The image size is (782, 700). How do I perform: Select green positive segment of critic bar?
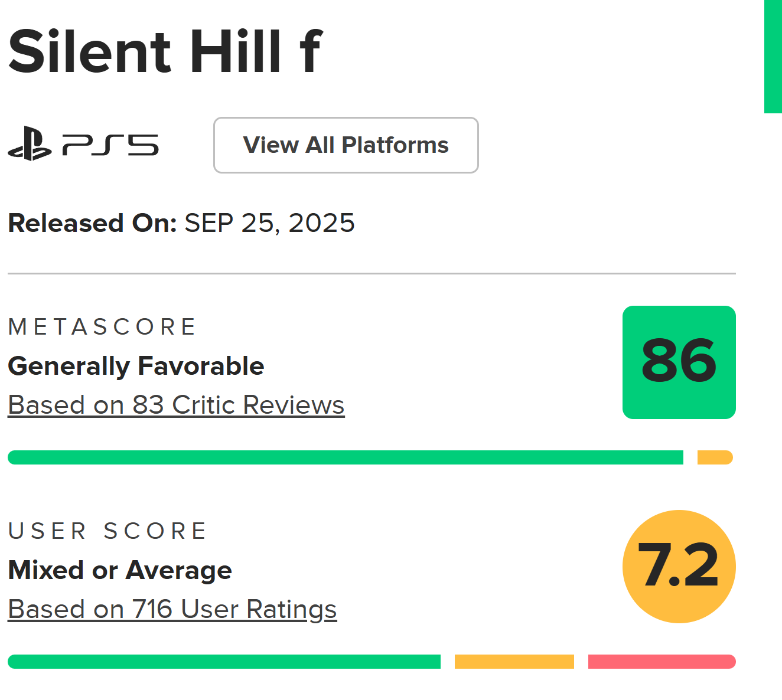point(345,457)
